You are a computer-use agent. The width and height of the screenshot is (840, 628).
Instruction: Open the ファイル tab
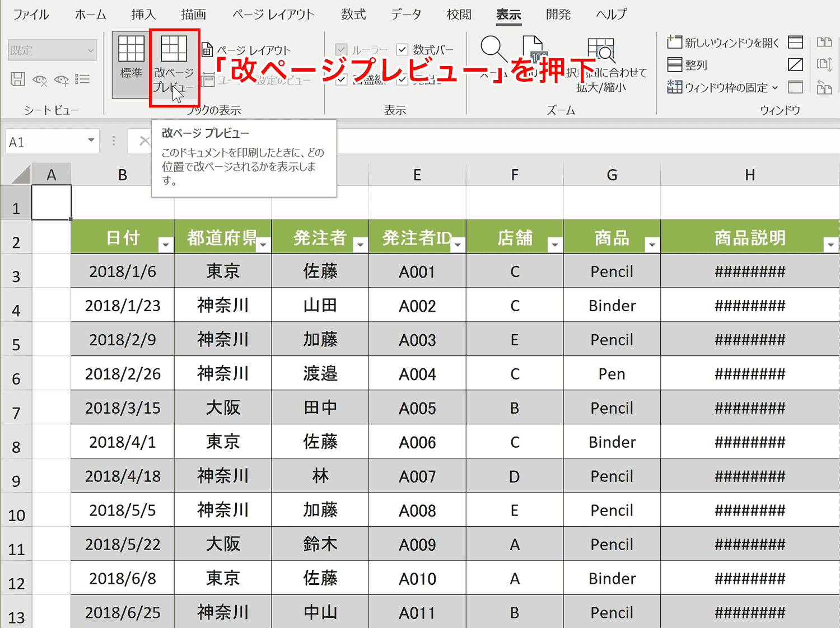[31, 15]
